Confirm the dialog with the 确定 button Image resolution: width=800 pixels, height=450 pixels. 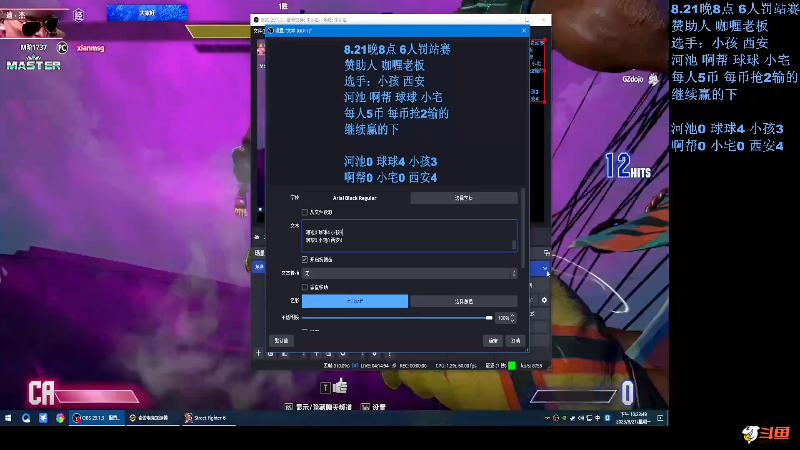coord(493,340)
